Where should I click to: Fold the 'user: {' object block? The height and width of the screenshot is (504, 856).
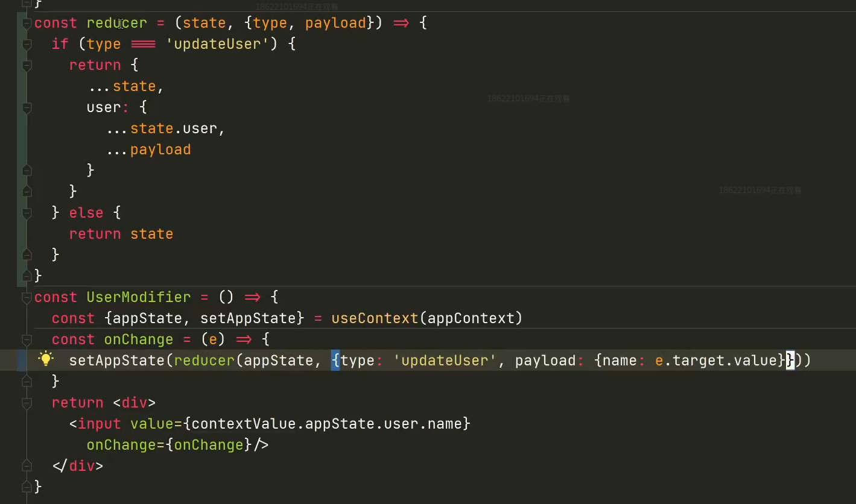coord(27,108)
